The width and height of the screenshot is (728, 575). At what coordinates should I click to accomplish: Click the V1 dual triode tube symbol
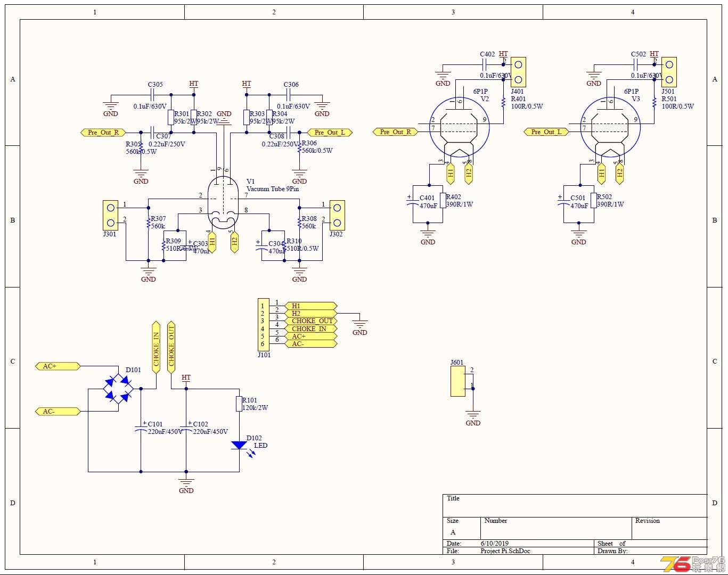point(223,203)
